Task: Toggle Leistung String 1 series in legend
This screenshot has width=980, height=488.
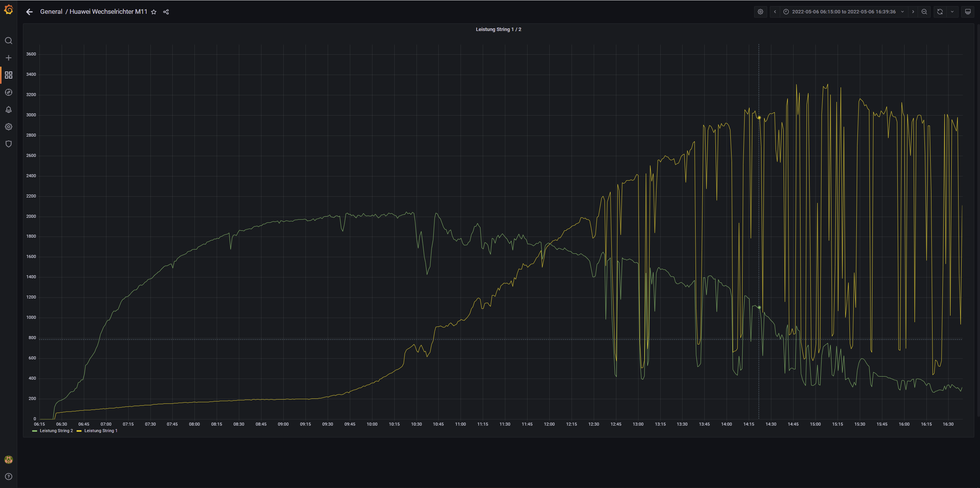Action: pos(100,431)
